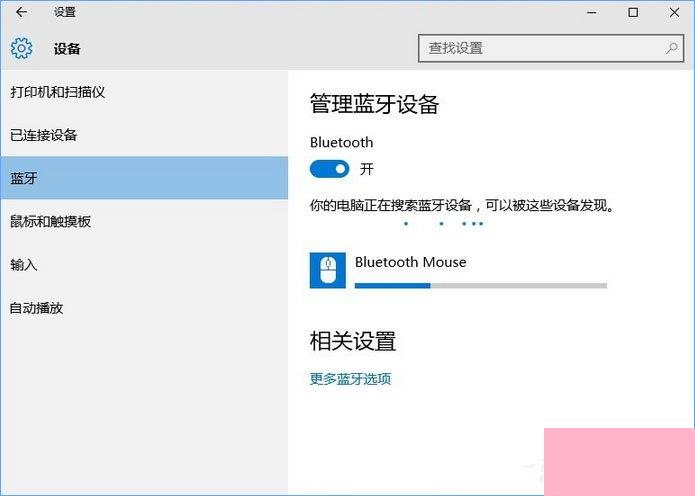Screen dimensions: 695x496
Task: Click the 相关设置 heading
Action: 353,341
